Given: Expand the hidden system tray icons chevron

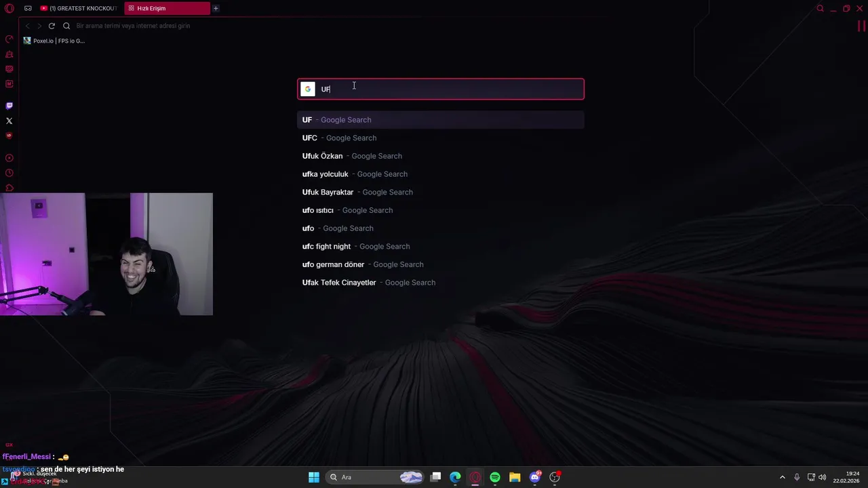Looking at the screenshot, I should pos(782,477).
